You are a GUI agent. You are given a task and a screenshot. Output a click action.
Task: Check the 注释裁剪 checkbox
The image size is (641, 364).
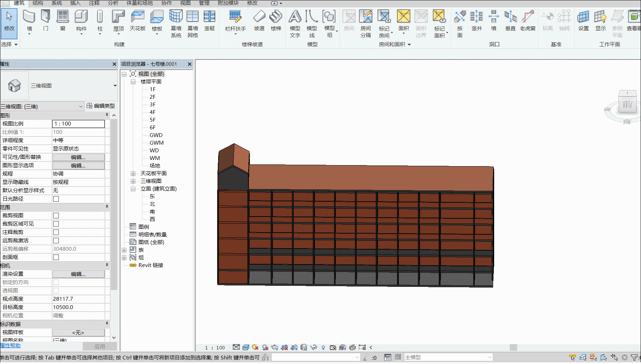56,232
